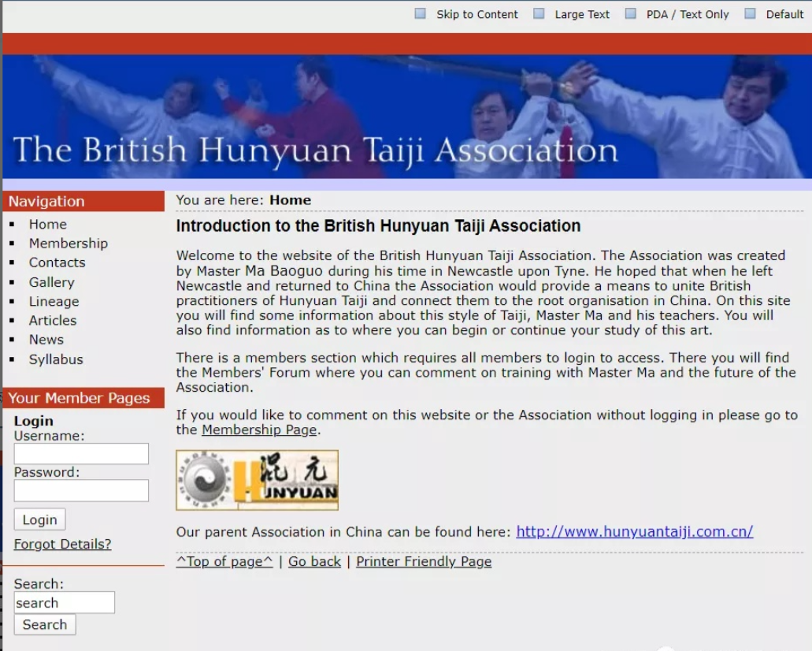
Task: Open the Printer Friendly Page link
Action: [424, 561]
